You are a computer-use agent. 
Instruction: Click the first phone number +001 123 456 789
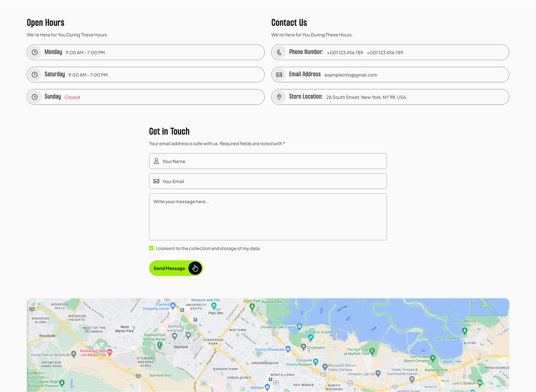click(x=345, y=53)
